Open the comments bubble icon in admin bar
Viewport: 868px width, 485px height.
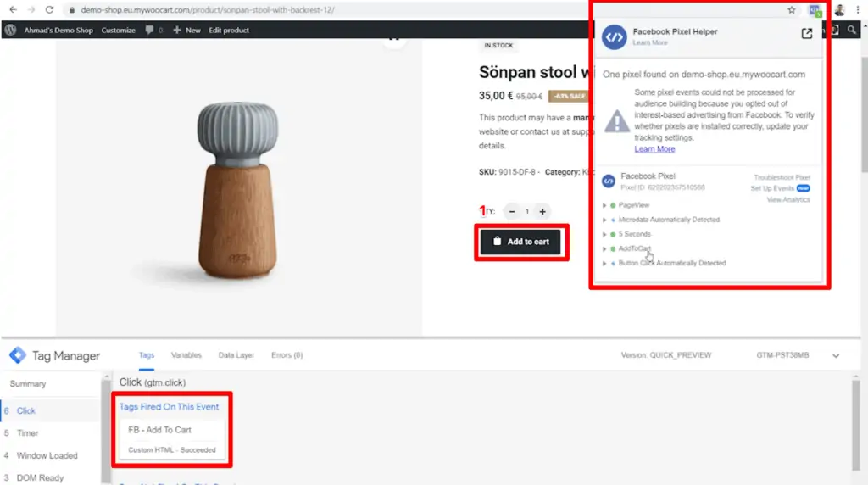coord(149,30)
